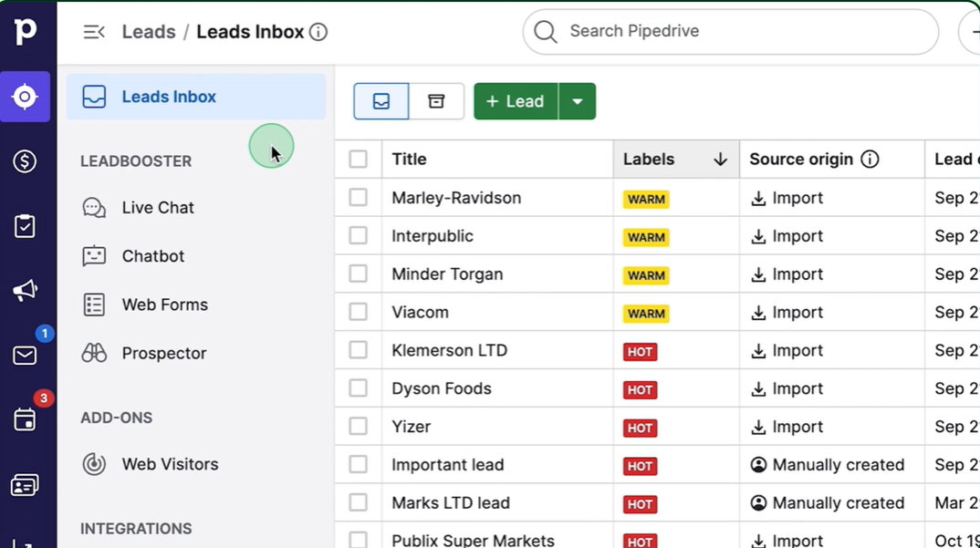Check the Yizer row checkbox
Viewport: 980px width, 548px height.
[x=358, y=426]
